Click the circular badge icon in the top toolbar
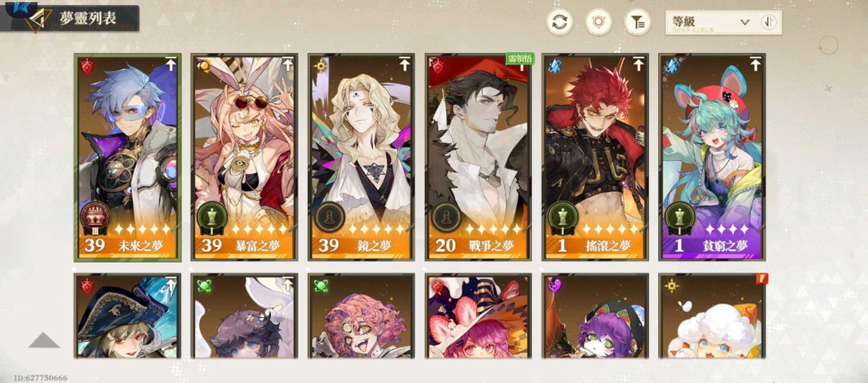 (x=599, y=22)
